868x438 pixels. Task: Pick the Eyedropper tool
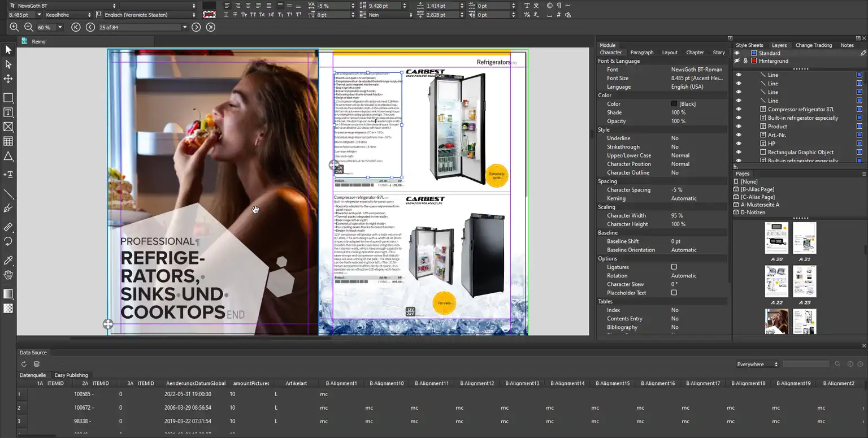click(x=8, y=261)
